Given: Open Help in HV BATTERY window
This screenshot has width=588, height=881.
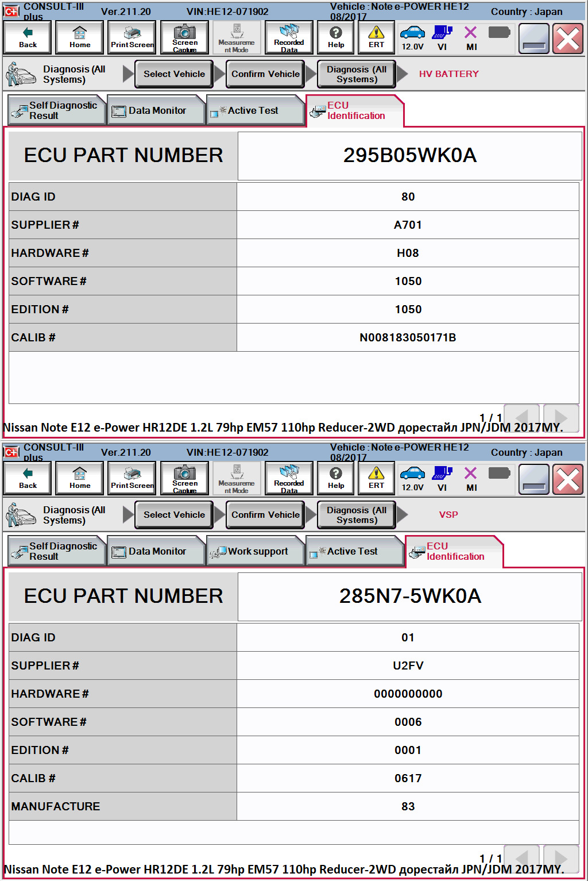Looking at the screenshot, I should (x=336, y=37).
